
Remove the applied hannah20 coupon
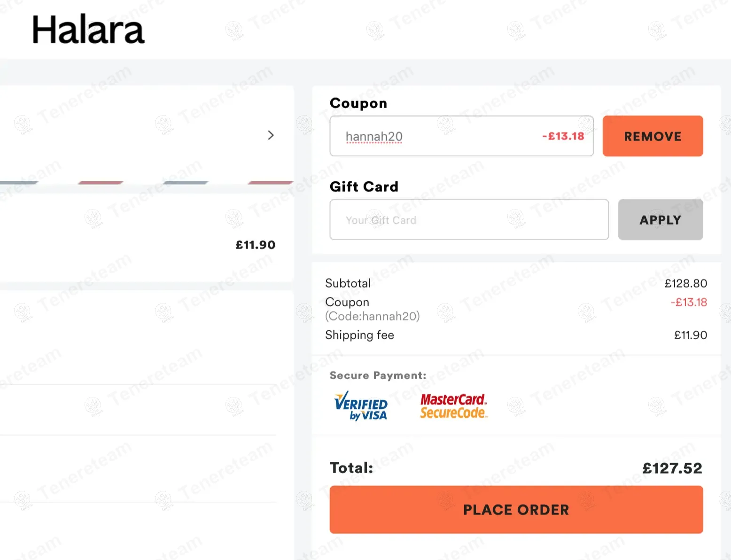point(653,136)
